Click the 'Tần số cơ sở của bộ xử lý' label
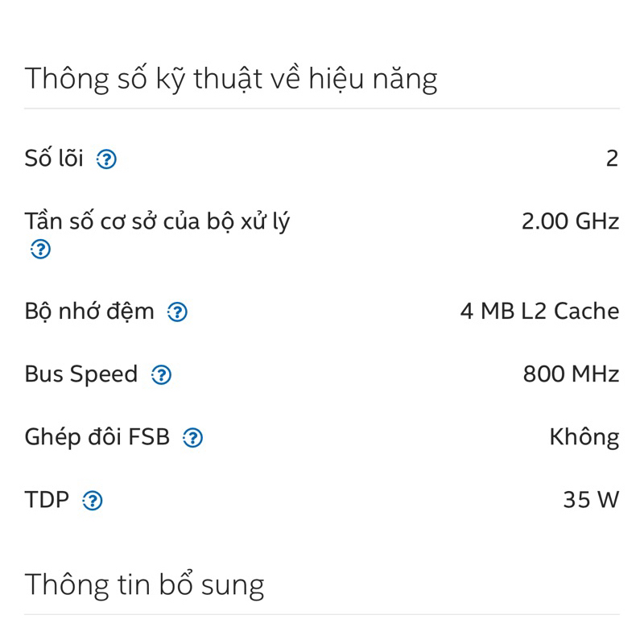 [x=157, y=221]
